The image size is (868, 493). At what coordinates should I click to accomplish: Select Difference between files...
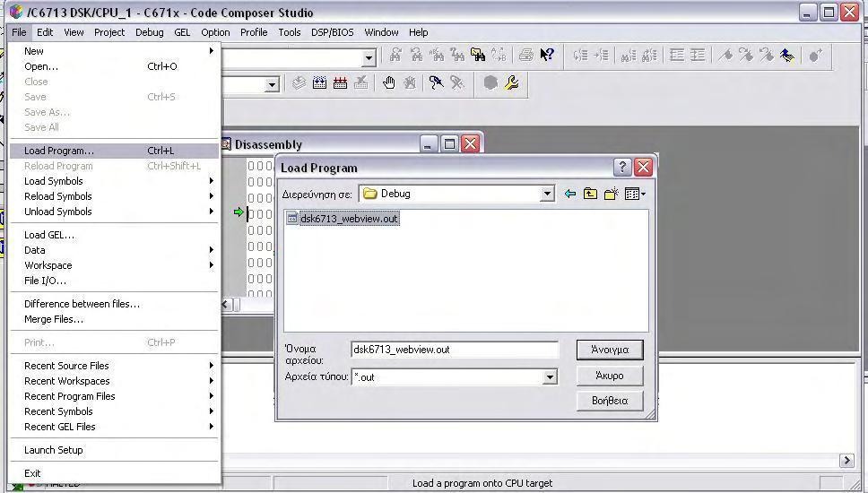click(114, 304)
